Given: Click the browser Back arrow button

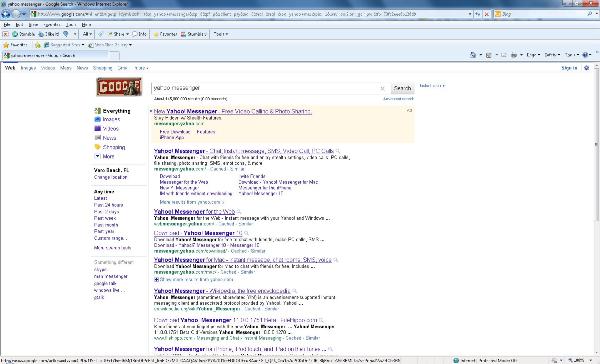Looking at the screenshot, I should 6,14.
